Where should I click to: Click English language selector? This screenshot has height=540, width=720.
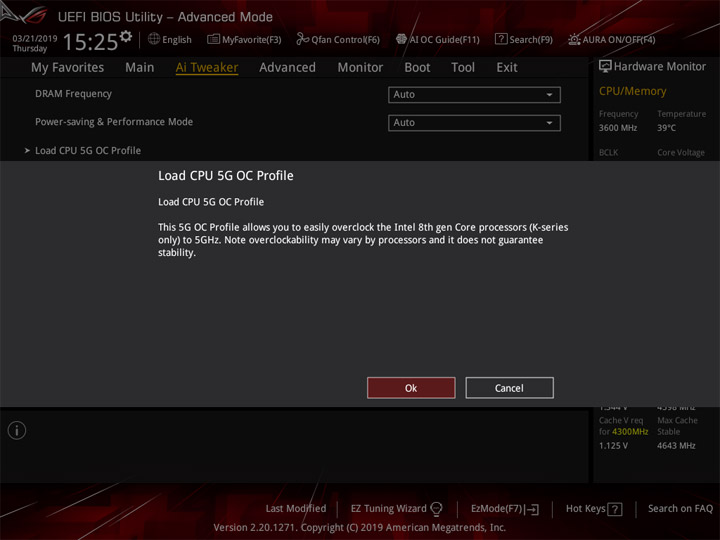[x=176, y=40]
